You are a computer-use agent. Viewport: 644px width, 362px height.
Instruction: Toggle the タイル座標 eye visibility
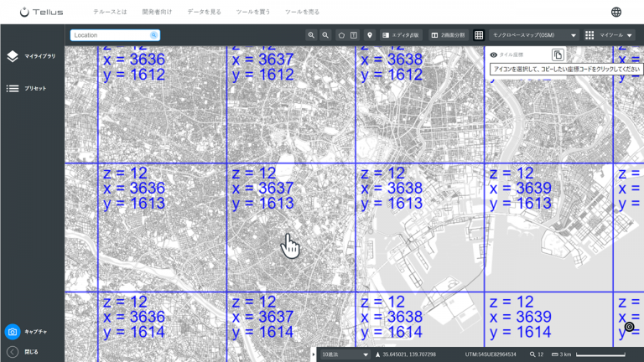click(494, 54)
